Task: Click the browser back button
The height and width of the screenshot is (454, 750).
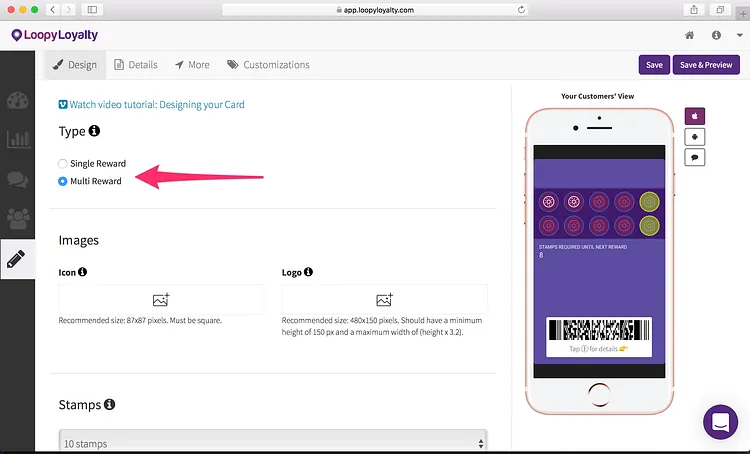Action: click(53, 10)
